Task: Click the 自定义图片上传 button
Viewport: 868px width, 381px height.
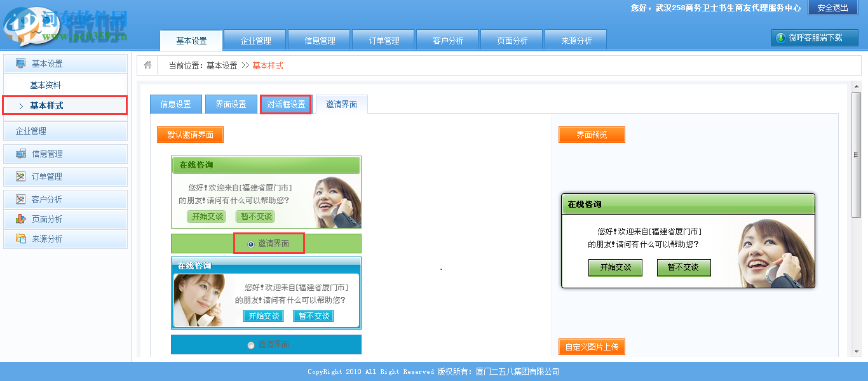Action: coord(592,347)
